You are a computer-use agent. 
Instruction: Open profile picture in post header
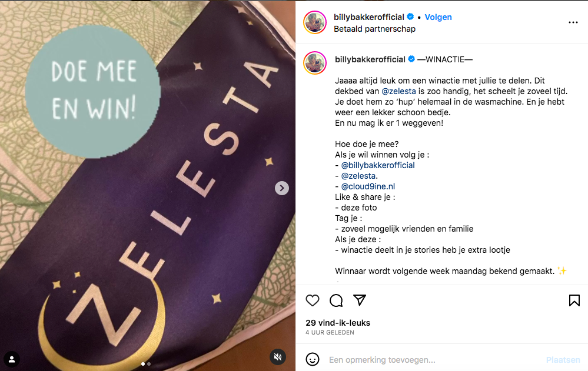315,22
